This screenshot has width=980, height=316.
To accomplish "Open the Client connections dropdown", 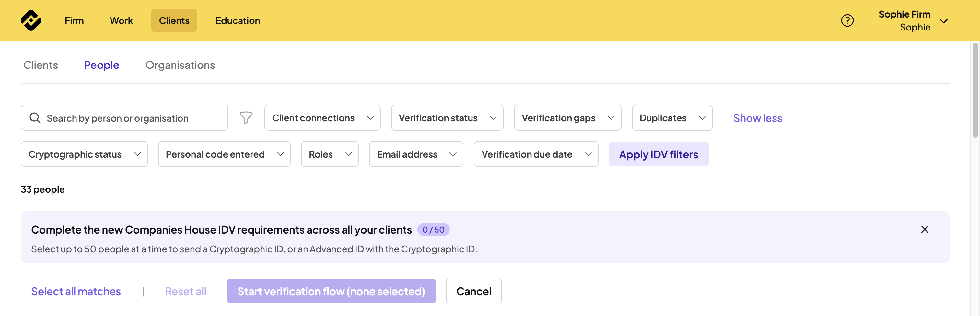I will [x=322, y=118].
